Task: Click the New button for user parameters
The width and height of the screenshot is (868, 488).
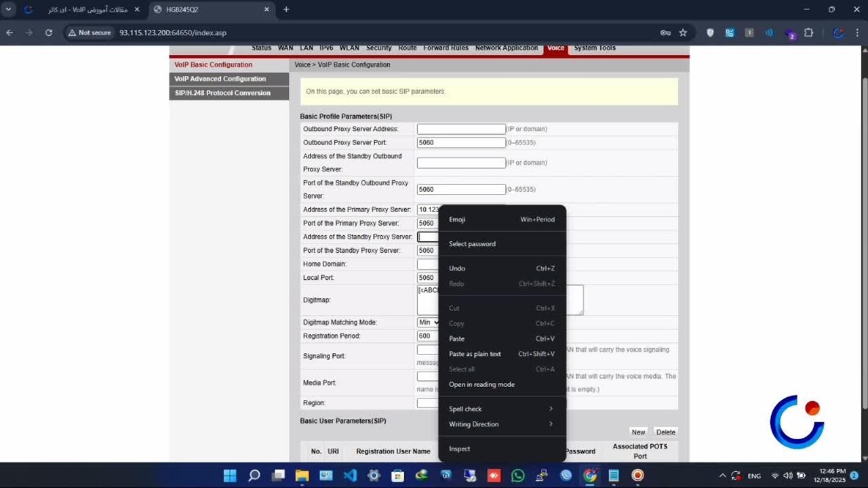Action: click(638, 432)
